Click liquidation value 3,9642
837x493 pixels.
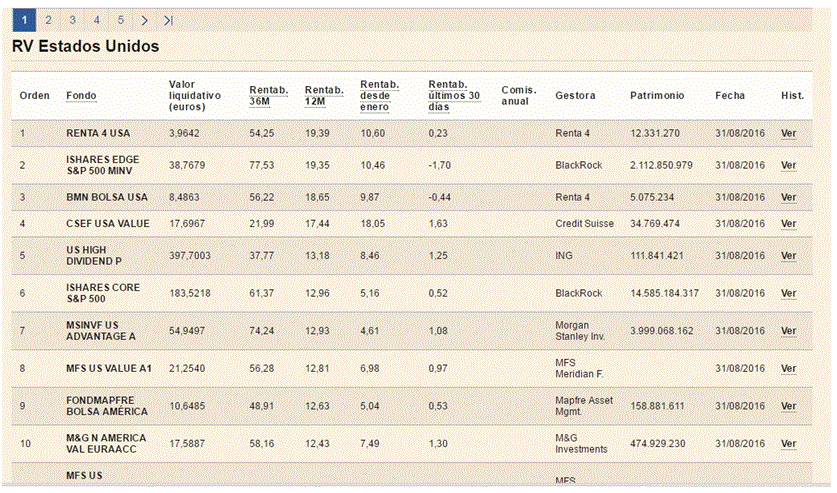pyautogui.click(x=184, y=133)
